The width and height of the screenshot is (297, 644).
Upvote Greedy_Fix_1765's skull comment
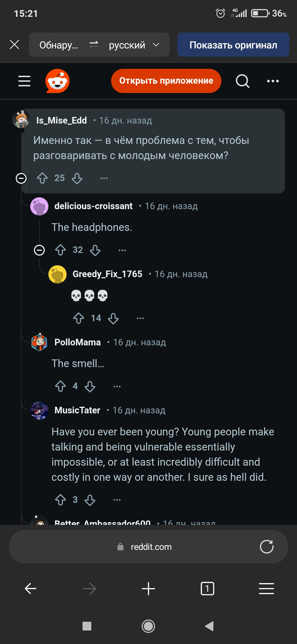coord(79,318)
